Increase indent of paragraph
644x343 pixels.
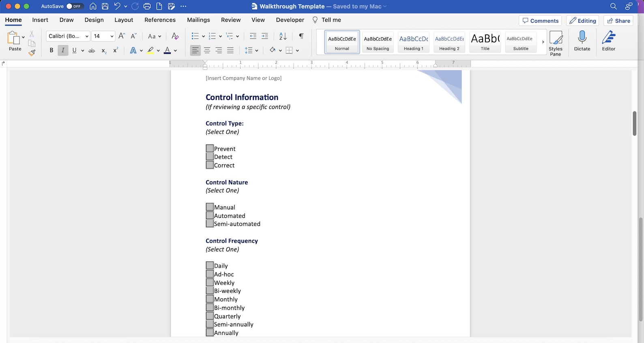265,36
